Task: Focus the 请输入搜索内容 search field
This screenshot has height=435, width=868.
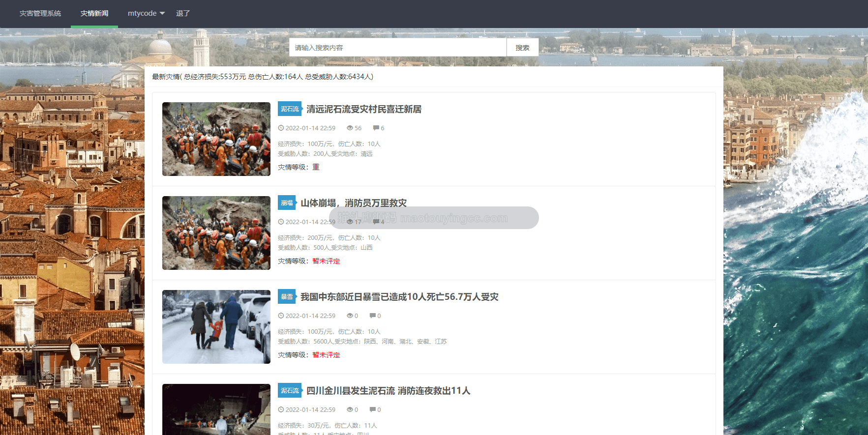Action: [x=398, y=48]
